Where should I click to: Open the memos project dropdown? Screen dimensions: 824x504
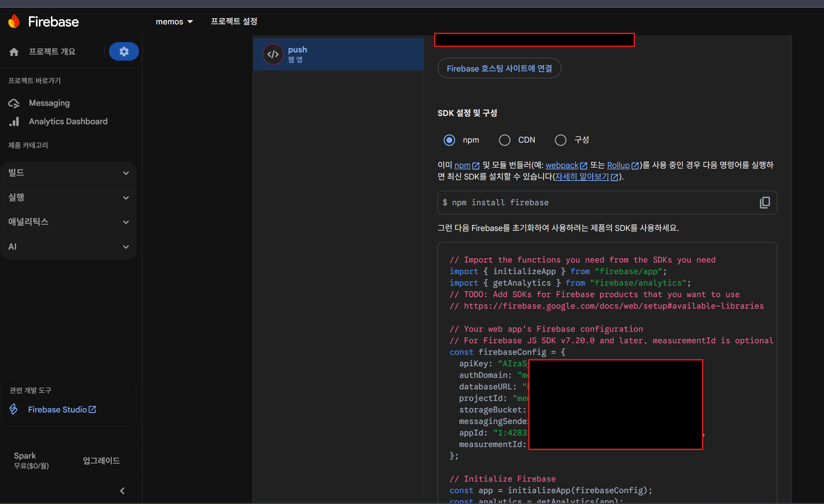174,22
